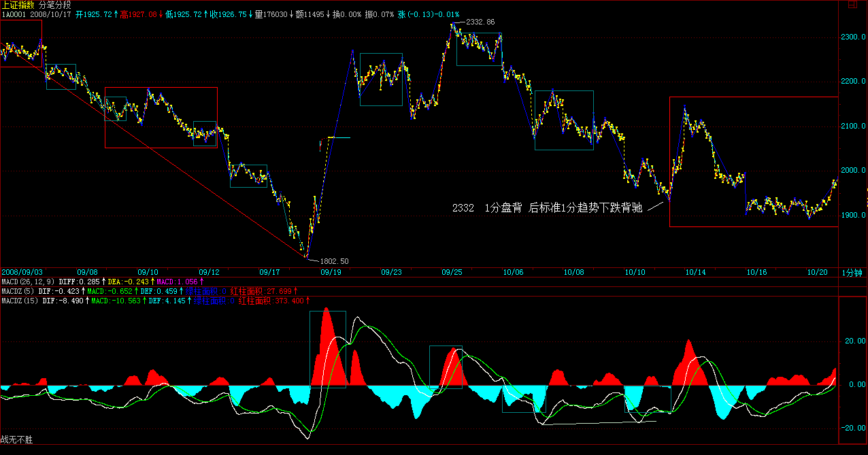Viewport: 868px width, 455px height.
Task: Click the 20.00 level on MACD axis
Action: pos(855,341)
